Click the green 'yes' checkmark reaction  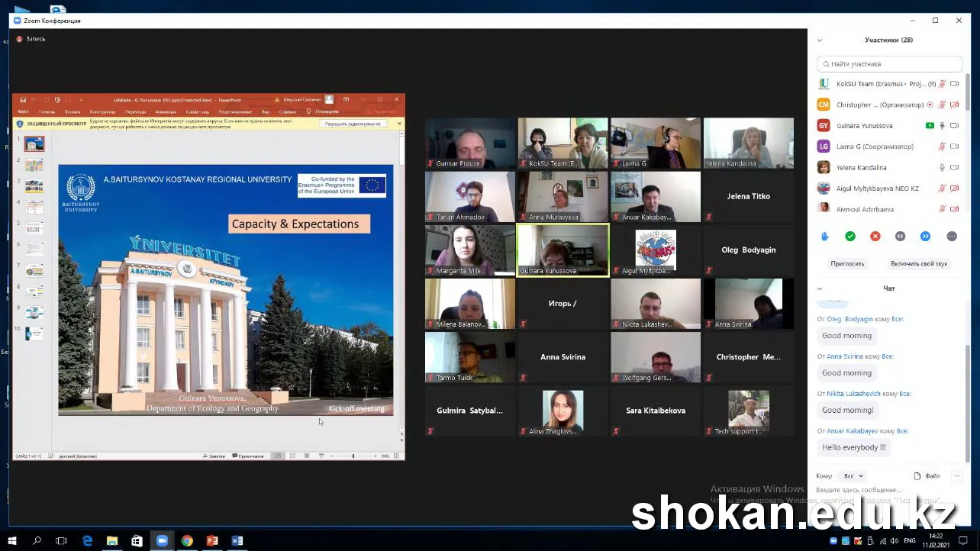(x=849, y=237)
